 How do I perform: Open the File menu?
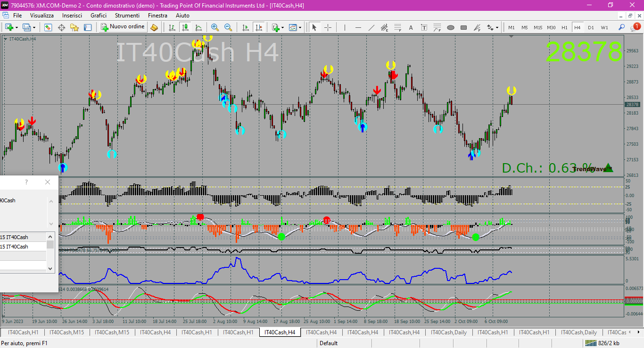17,16
